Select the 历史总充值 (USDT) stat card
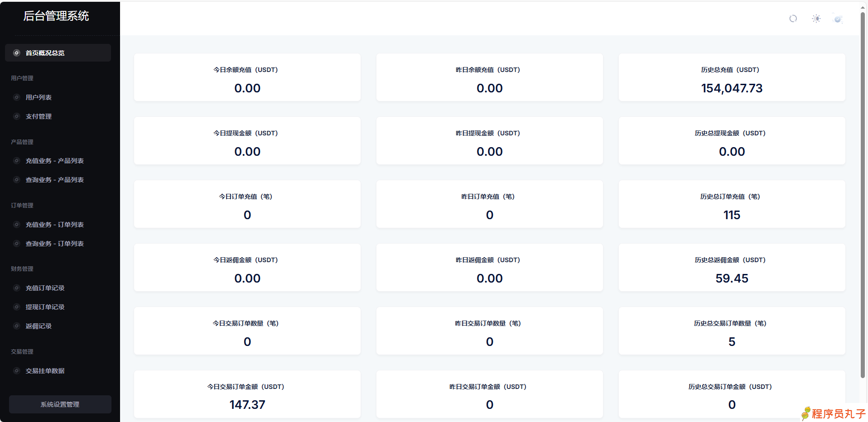This screenshot has width=868, height=422. [x=732, y=77]
